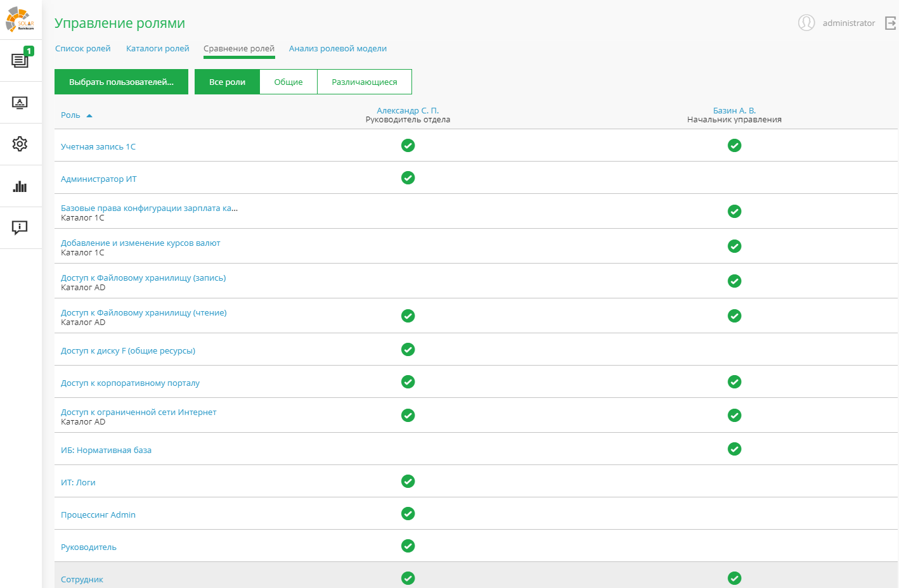The width and height of the screenshot is (899, 588).
Task: Click Александр's checkmark for Руководитель role
Action: [408, 546]
